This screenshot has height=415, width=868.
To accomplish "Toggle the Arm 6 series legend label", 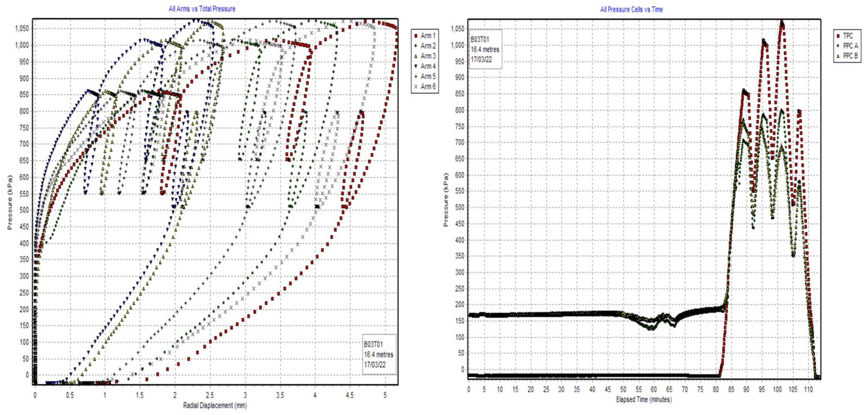I will pyautogui.click(x=428, y=87).
